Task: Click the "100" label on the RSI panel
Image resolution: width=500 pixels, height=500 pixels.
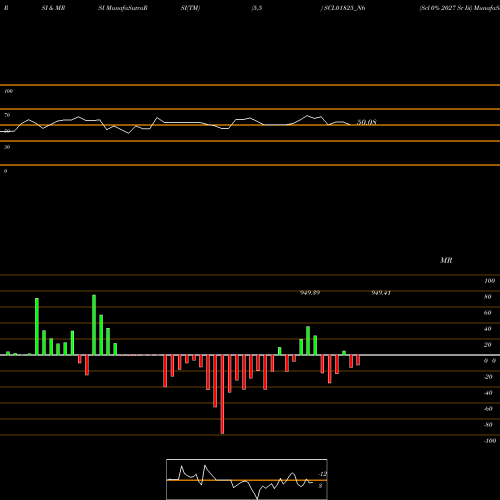Action: pos(8,91)
